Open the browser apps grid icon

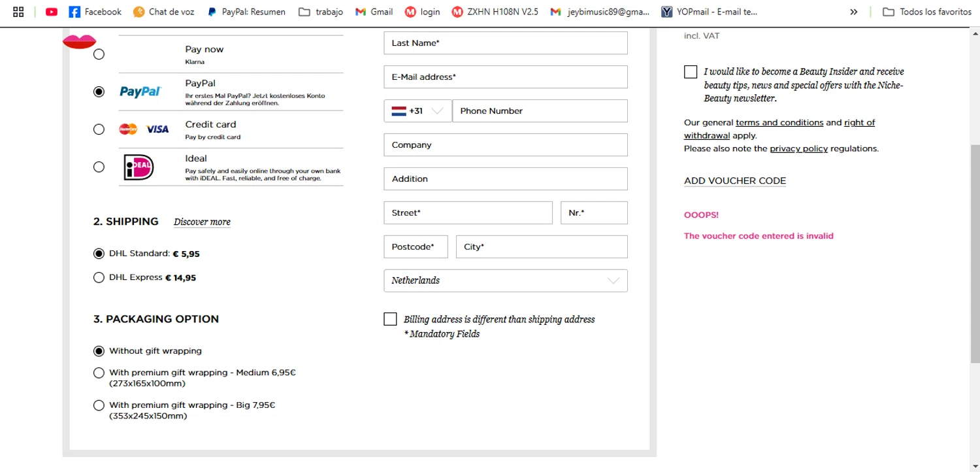click(18, 12)
